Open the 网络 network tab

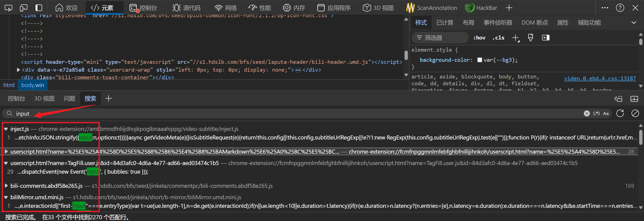226,8
